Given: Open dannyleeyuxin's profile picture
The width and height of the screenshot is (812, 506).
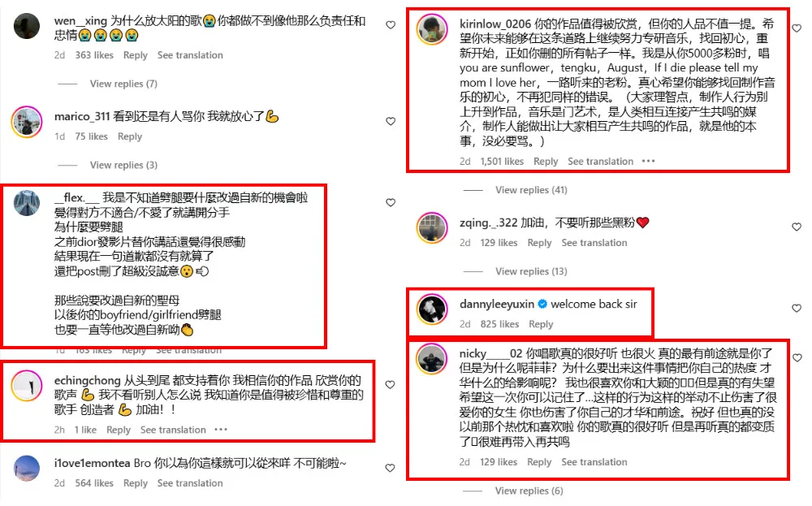Looking at the screenshot, I should click(x=432, y=309).
